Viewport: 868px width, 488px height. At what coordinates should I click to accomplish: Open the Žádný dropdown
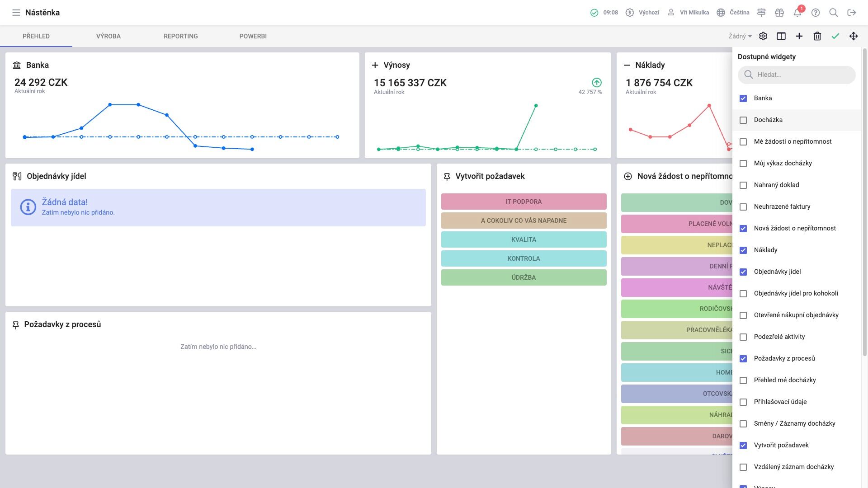pos(740,36)
